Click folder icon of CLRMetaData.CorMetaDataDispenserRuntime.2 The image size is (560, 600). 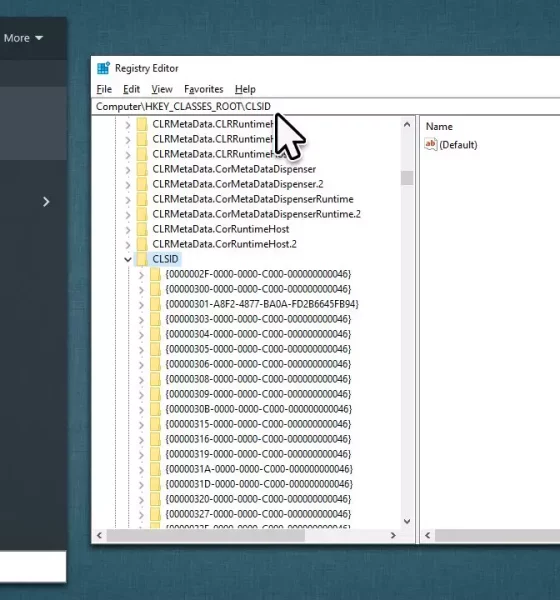142,214
